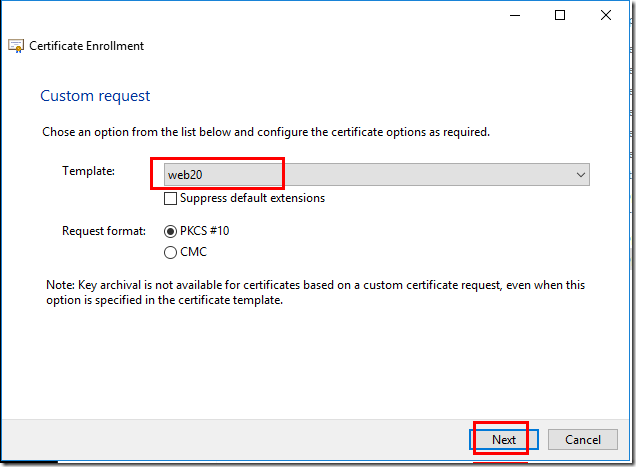Choose the CMC request format radio button
The image size is (636, 467).
tap(171, 252)
